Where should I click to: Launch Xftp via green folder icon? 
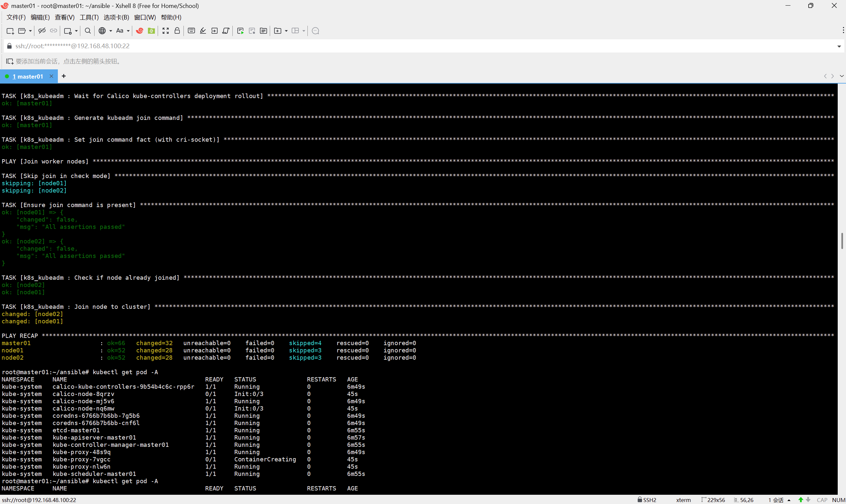pos(152,31)
